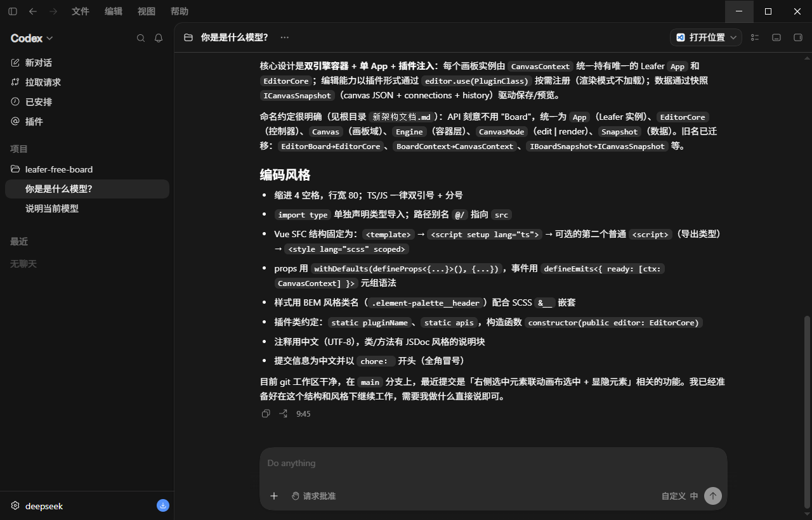
Task: Go forward with the right arrow
Action: [x=53, y=11]
